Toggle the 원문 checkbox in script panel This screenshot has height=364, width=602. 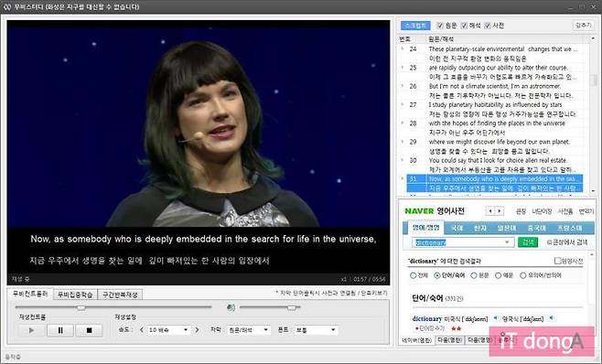point(440,26)
